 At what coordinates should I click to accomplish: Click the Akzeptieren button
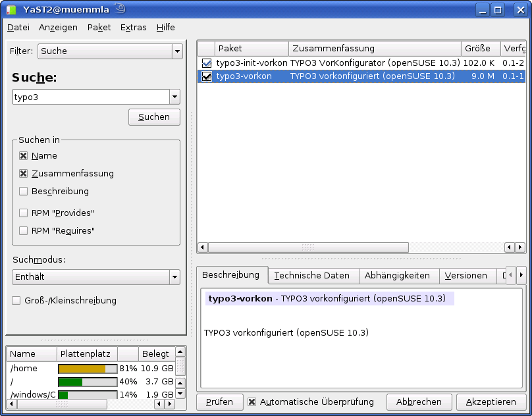coord(491,402)
